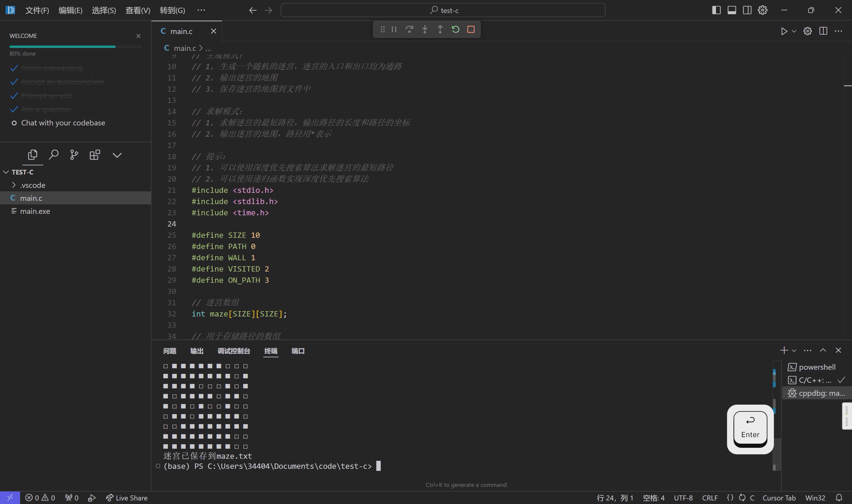The width and height of the screenshot is (852, 504).
Task: Split the editor to the right
Action: [823, 31]
